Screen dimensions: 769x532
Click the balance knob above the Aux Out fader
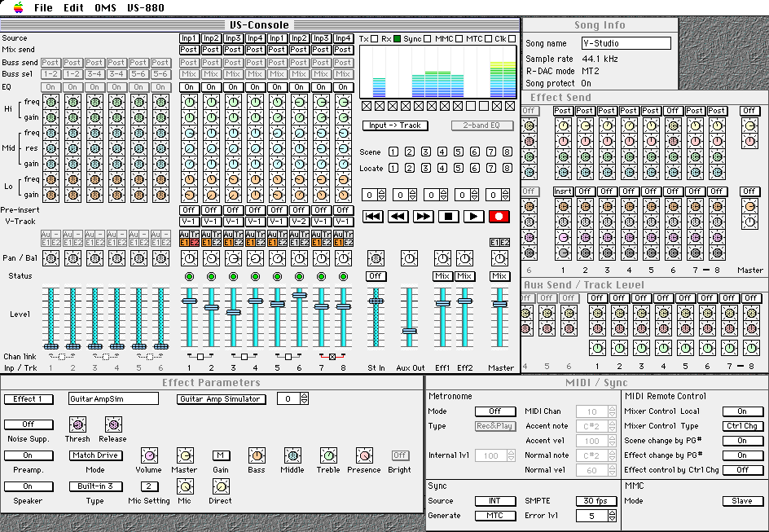409,258
